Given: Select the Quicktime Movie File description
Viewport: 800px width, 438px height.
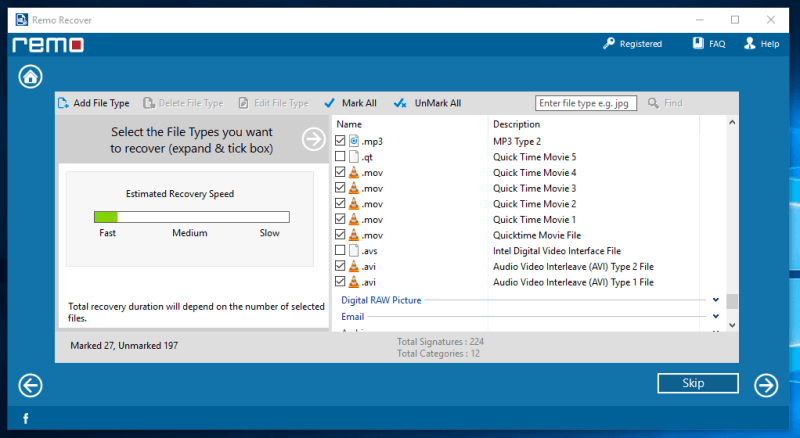Looking at the screenshot, I should click(537, 235).
